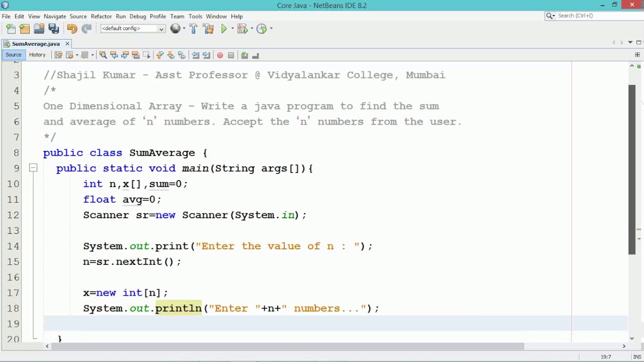
Task: Click the split editor icon
Action: (637, 55)
